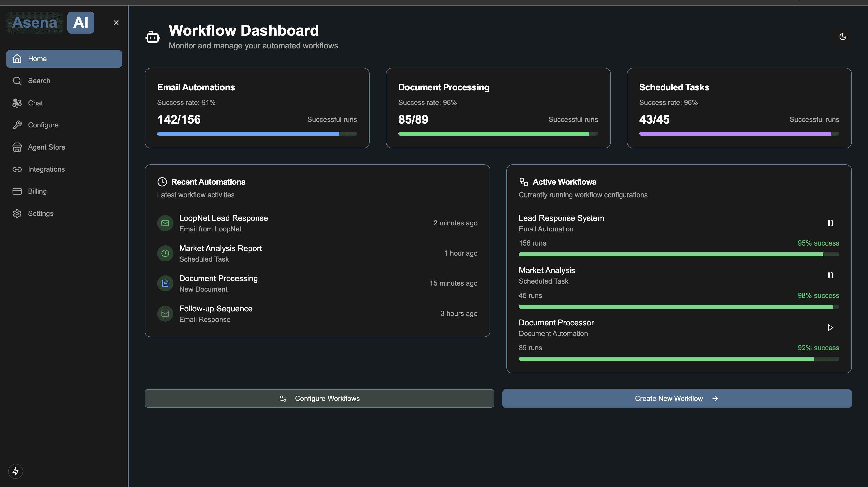Click the lightning bolt icon at sidebar bottom

coord(16,471)
